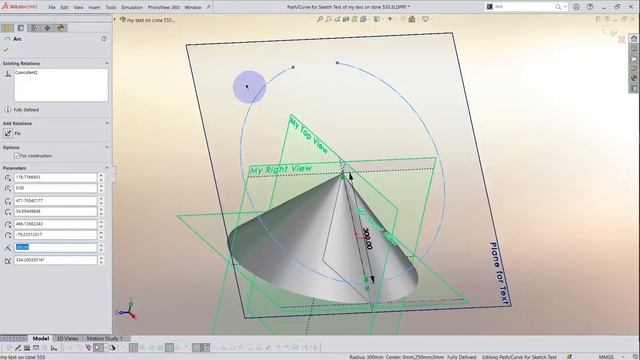Screen dimensions: 640x360
Task: Click the start X coordinate field 178.77
Action: pyautogui.click(x=56, y=178)
